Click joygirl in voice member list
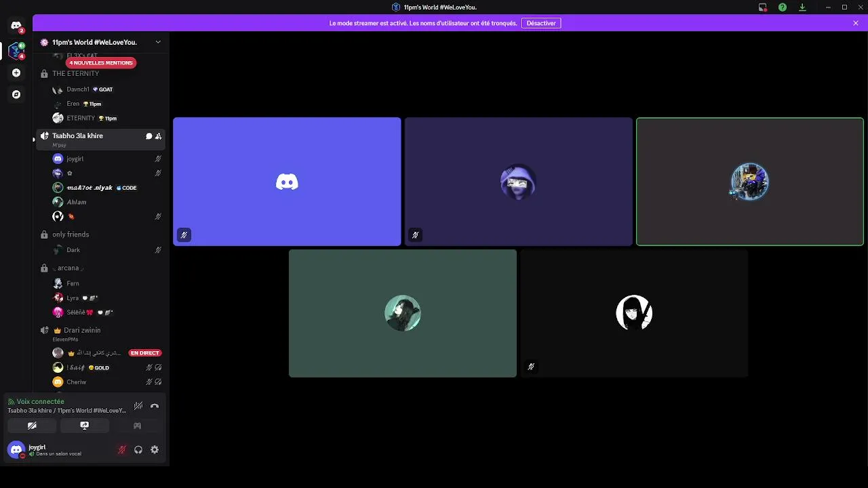This screenshot has height=488, width=868. [x=107, y=159]
